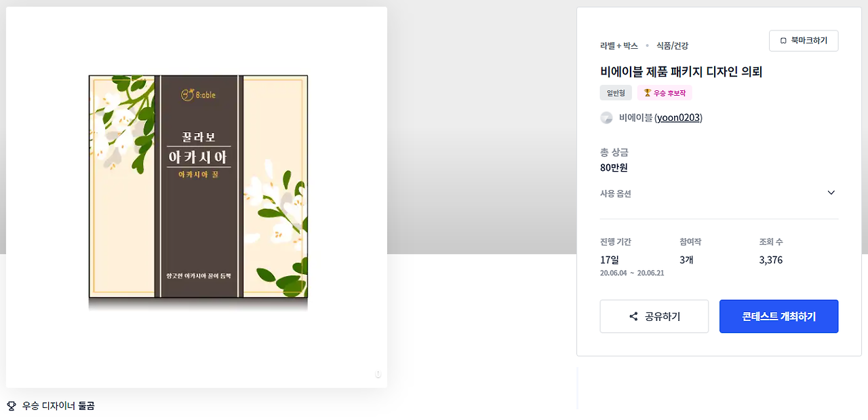Click the bookmark icon beside 북마크하기

coord(783,41)
